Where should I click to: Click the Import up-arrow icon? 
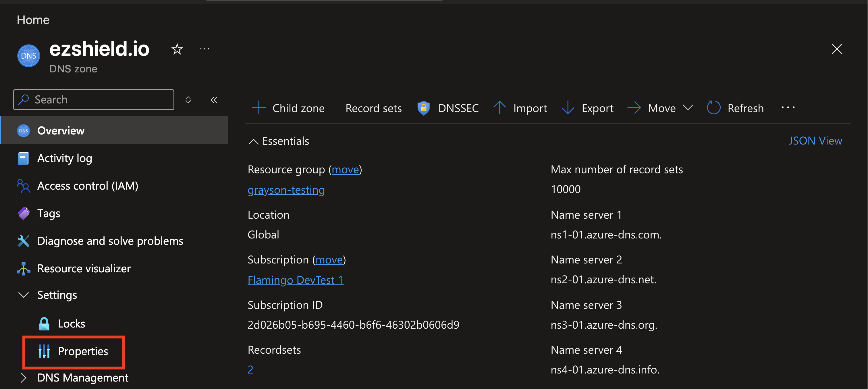[x=499, y=108]
